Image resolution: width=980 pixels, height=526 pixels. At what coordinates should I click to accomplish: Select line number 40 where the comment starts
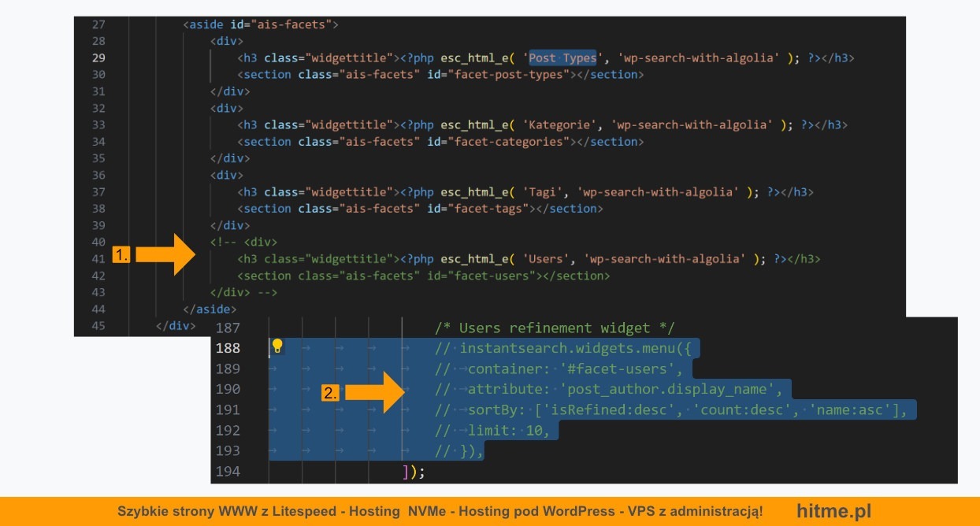(98, 242)
